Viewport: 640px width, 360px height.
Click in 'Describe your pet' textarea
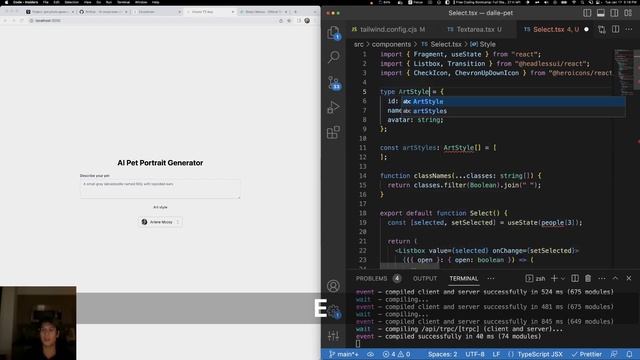pos(160,189)
